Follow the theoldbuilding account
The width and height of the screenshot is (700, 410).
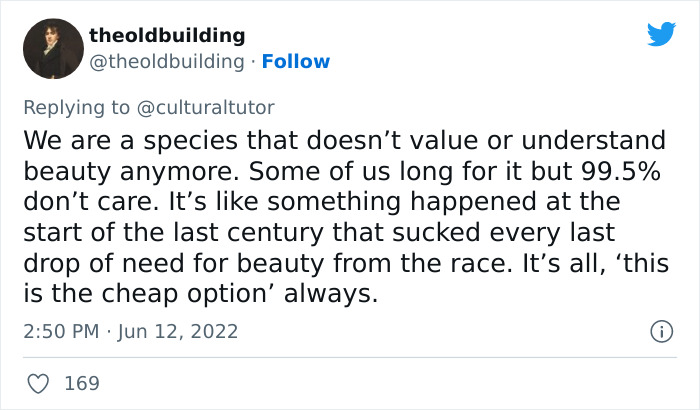pos(294,62)
